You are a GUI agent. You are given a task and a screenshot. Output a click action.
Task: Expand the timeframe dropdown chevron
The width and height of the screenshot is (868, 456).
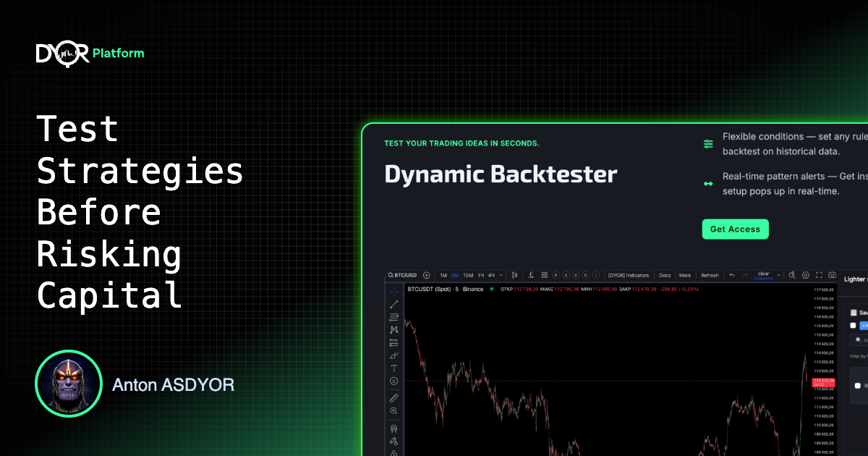coord(501,275)
